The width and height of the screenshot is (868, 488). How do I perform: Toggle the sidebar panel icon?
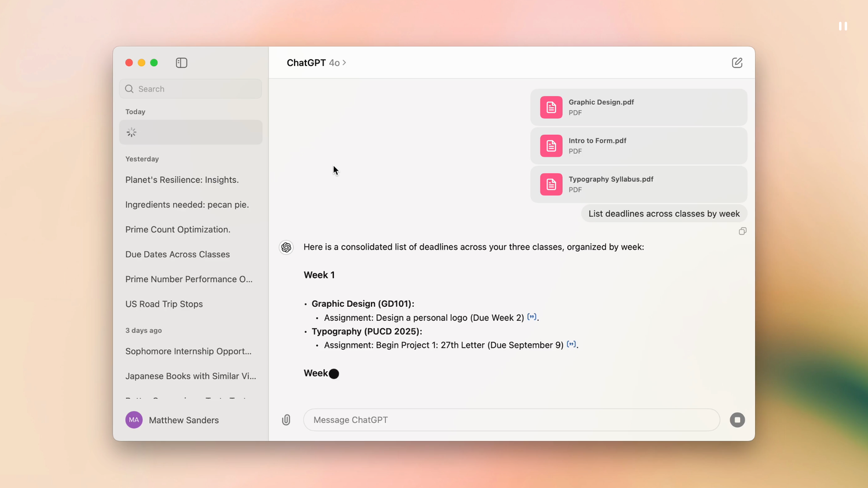(181, 63)
